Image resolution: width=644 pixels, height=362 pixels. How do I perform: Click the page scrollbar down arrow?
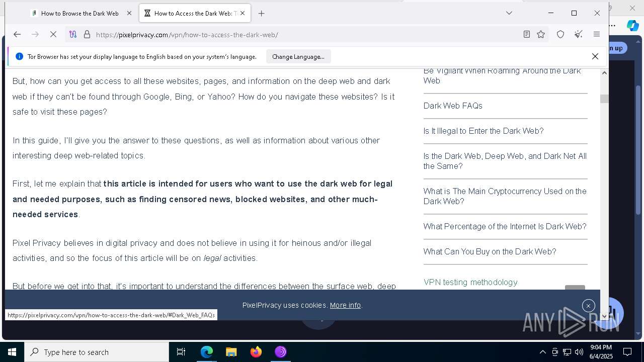pyautogui.click(x=604, y=316)
